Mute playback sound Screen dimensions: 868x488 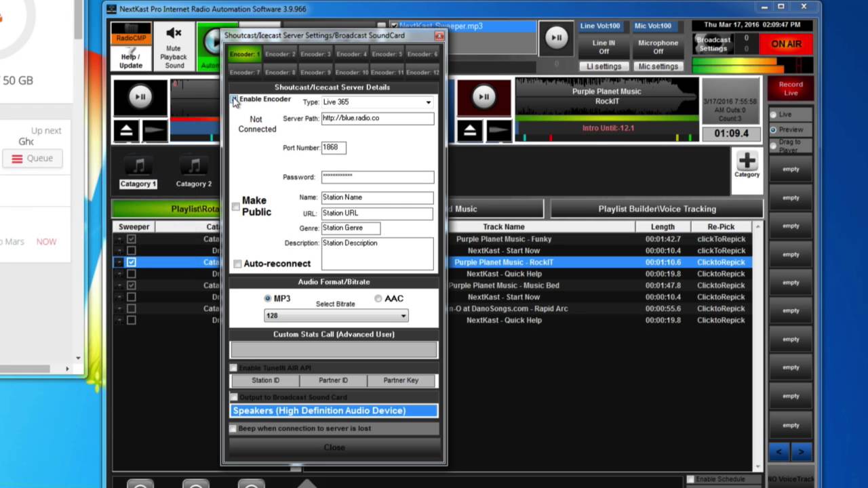[x=174, y=47]
